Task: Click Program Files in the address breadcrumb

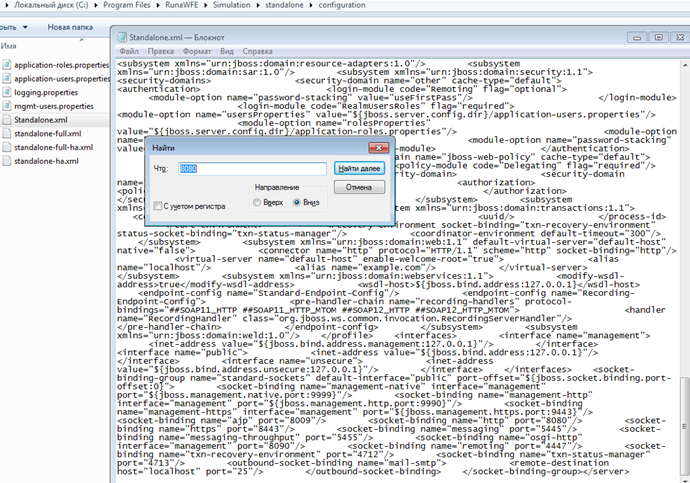Action: coord(126,5)
